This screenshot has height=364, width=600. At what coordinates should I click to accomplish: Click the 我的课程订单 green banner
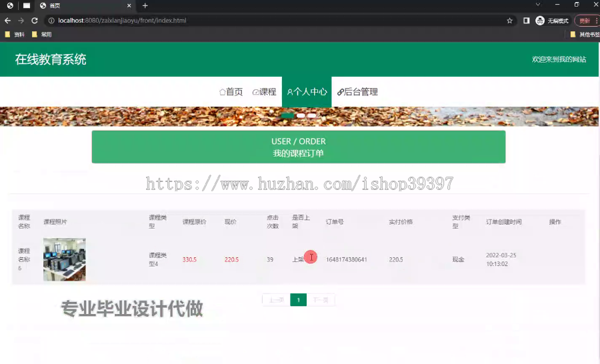coord(299,147)
